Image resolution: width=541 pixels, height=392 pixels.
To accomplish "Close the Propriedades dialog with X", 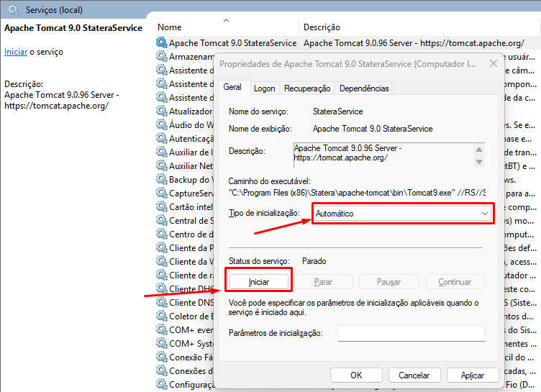I will click(494, 63).
